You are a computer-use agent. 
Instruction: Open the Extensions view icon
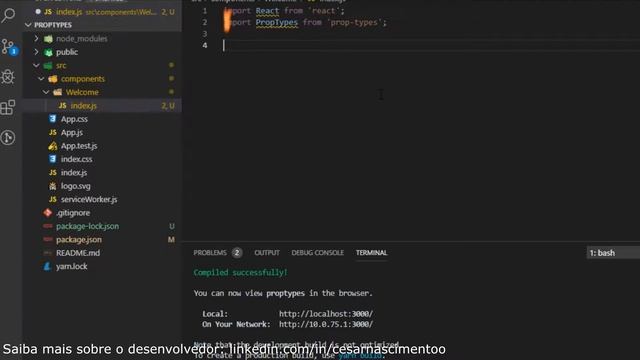tap(8, 107)
